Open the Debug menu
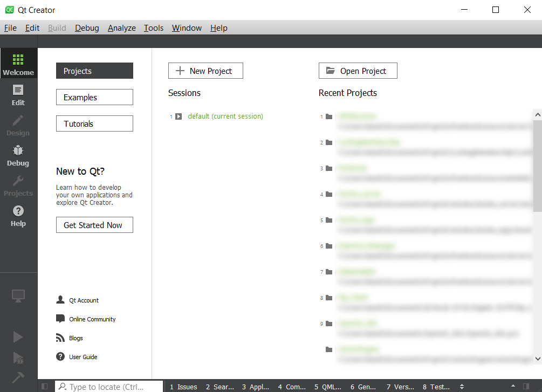Screen dimensions: 542x392 pyautogui.click(x=87, y=28)
